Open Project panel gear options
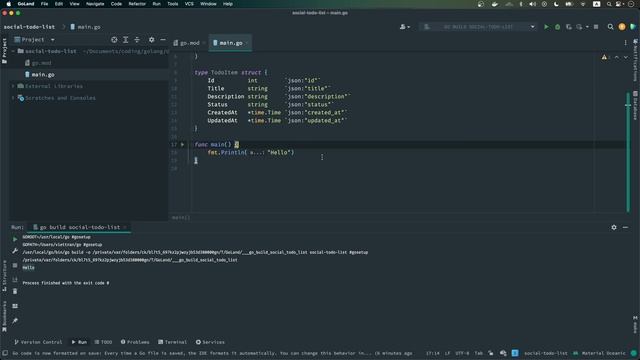Screen dimensions: 640x360 [151, 40]
